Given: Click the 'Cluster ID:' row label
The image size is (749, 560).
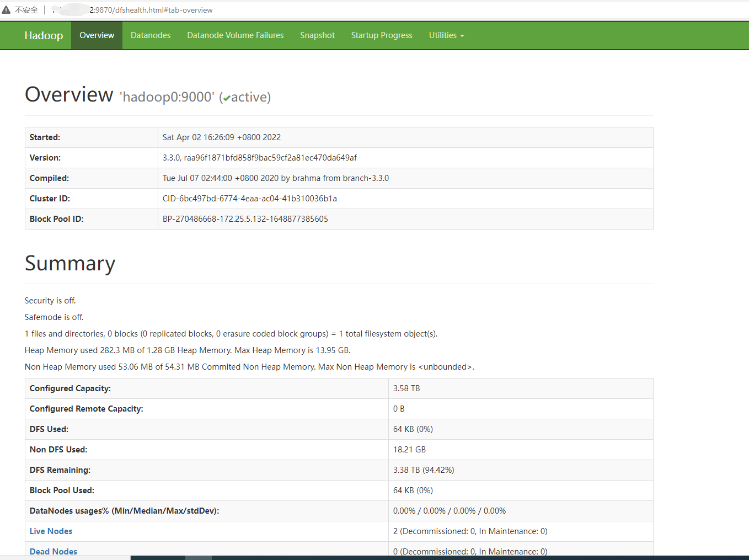Looking at the screenshot, I should 50,199.
